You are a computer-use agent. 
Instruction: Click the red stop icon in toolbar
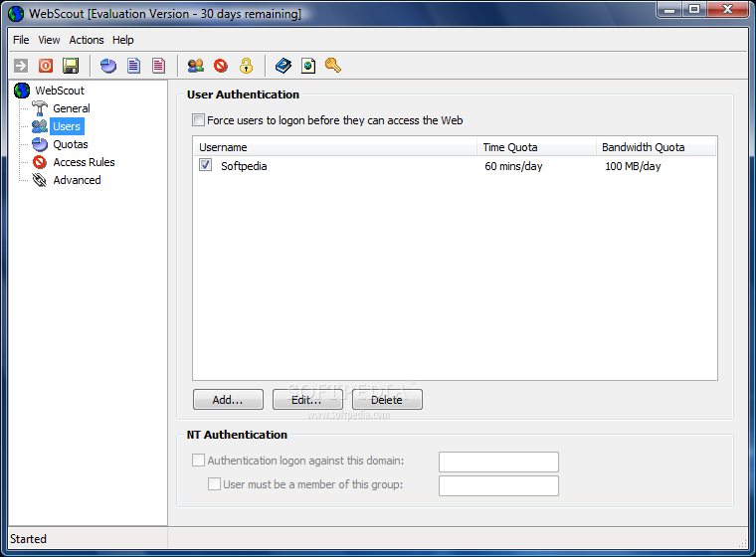(x=46, y=66)
